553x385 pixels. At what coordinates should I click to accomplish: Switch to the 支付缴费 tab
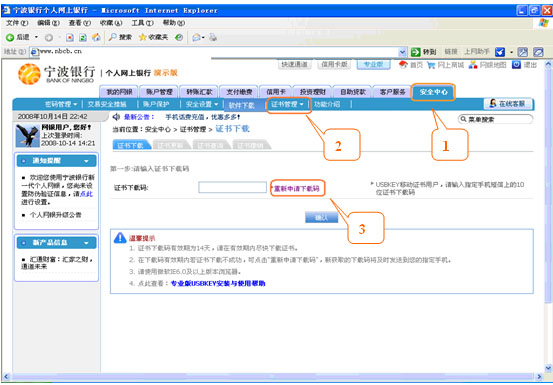pos(239,92)
